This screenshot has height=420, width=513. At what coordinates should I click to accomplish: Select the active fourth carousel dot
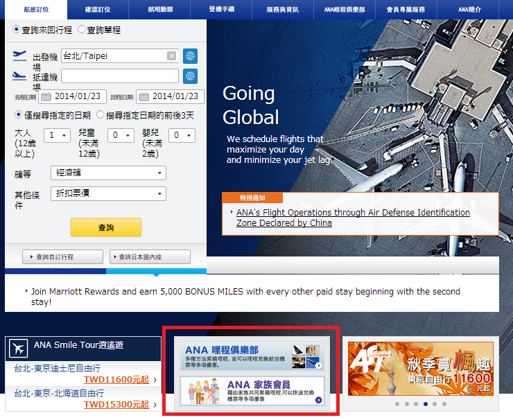[x=426, y=404]
